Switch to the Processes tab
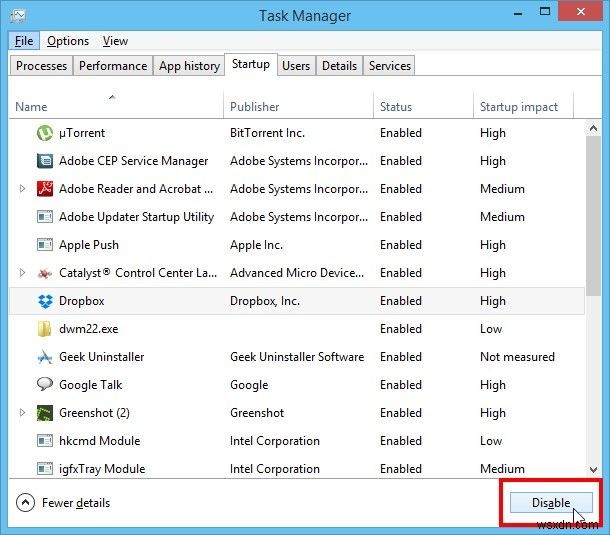 point(41,66)
